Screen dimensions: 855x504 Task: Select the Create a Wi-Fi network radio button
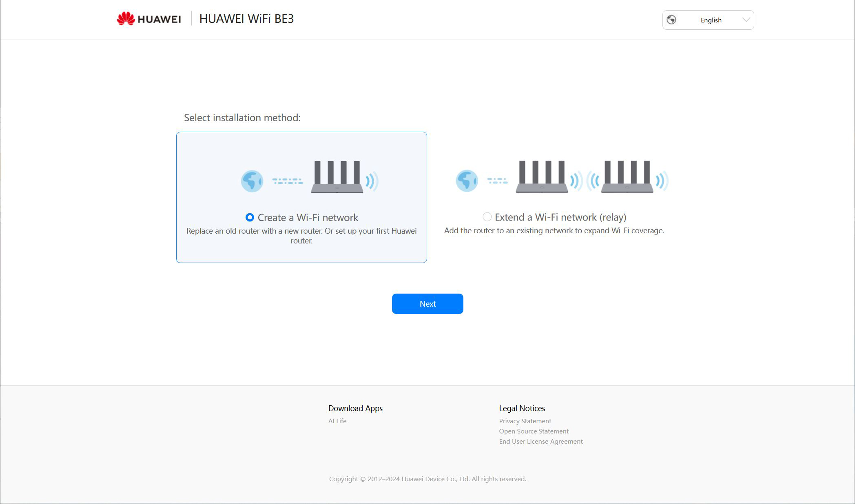[250, 217]
